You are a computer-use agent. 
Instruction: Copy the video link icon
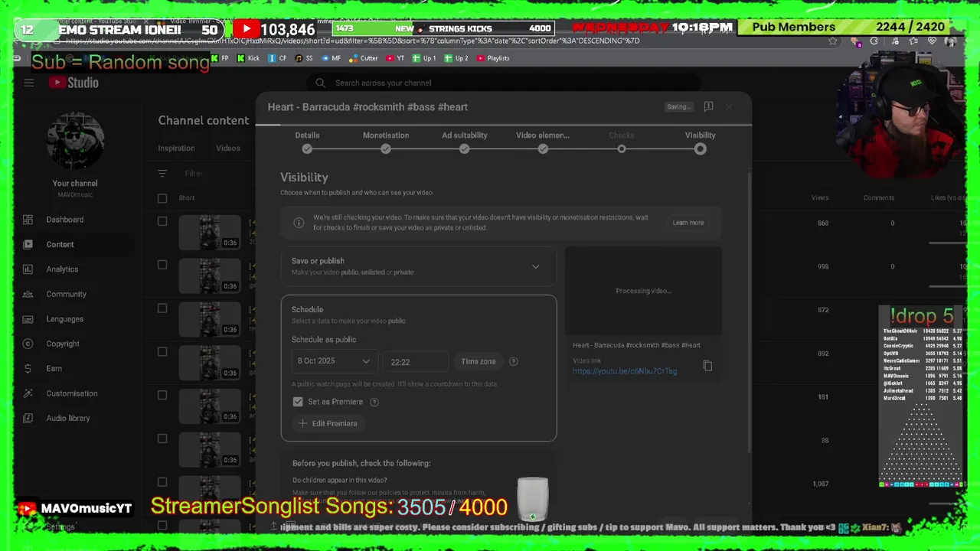(707, 366)
